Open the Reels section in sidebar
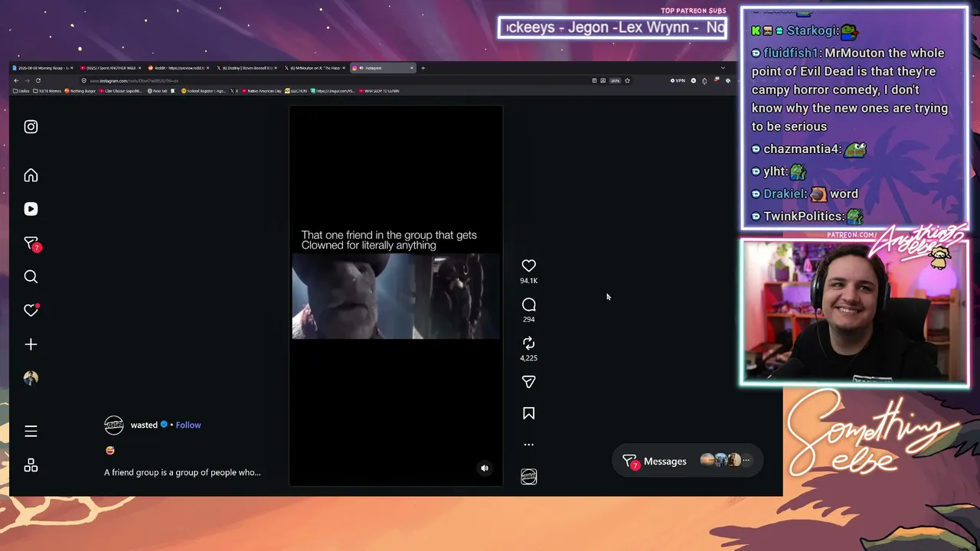980x551 pixels. (31, 209)
